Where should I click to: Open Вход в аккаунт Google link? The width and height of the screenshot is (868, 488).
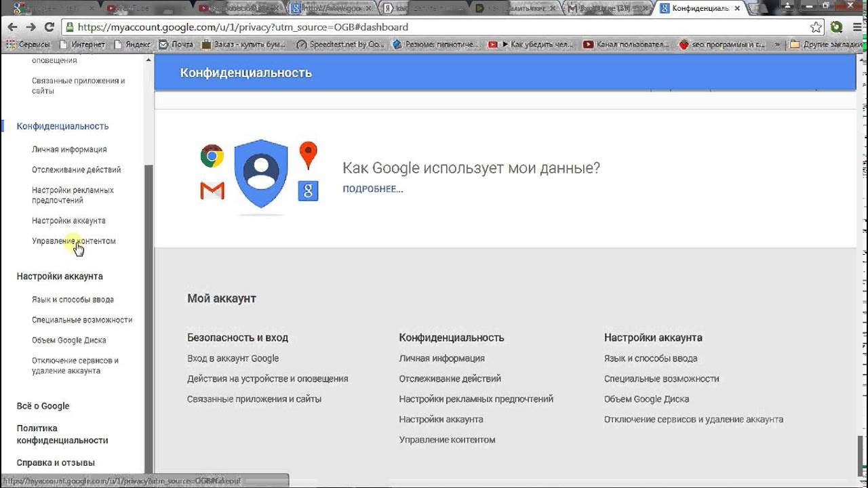[233, 358]
